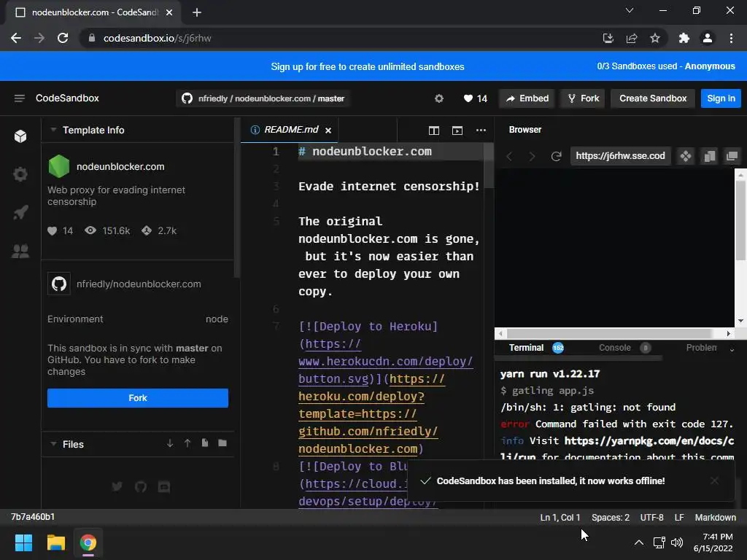The width and height of the screenshot is (747, 560).
Task: Click the Spaces: 2 status item
Action: [x=611, y=518]
